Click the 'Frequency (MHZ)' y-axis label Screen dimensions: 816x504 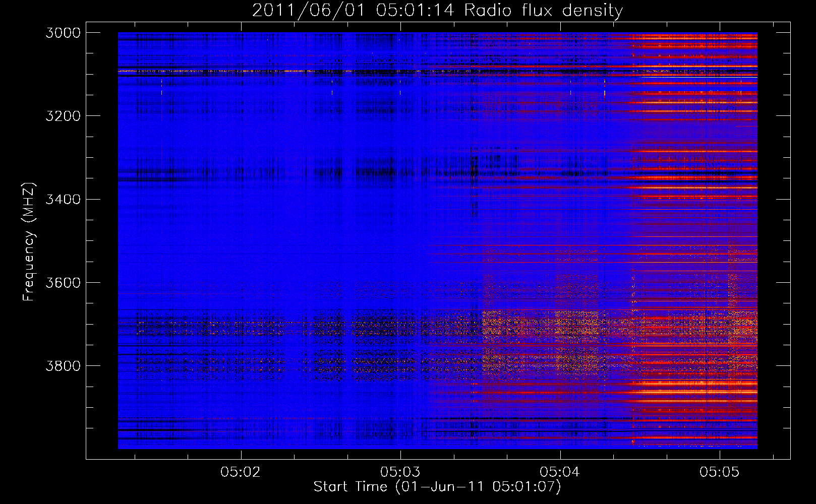(x=29, y=242)
